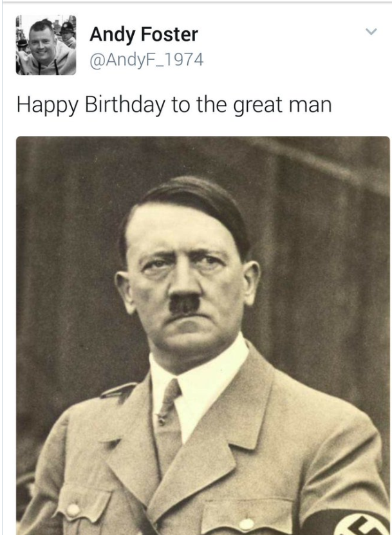Click Andy Foster's profile avatar
Image resolution: width=392 pixels, height=535 pixels.
[x=46, y=44]
